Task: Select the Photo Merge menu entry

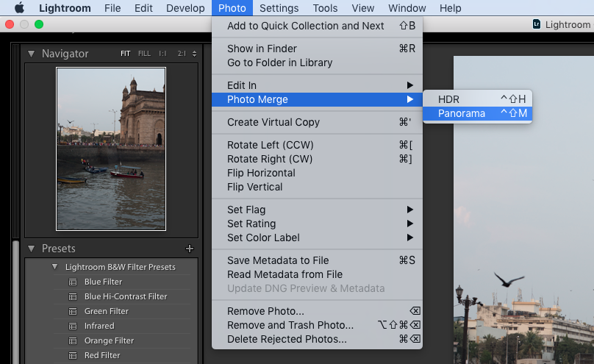Action: pos(317,99)
